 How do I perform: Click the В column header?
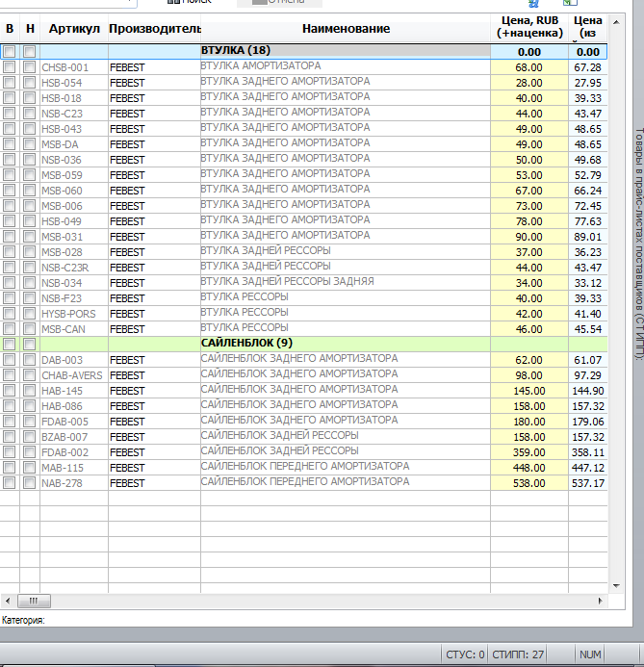10,29
